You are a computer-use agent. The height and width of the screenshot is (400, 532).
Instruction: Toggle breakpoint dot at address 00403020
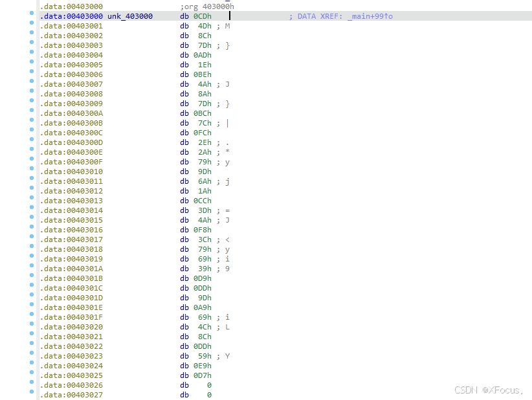(x=32, y=324)
